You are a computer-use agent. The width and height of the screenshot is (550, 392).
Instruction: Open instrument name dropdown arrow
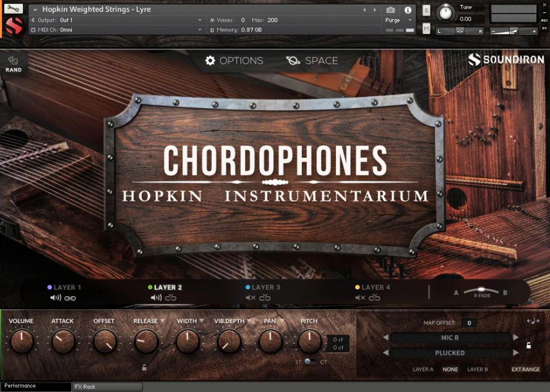(35, 10)
